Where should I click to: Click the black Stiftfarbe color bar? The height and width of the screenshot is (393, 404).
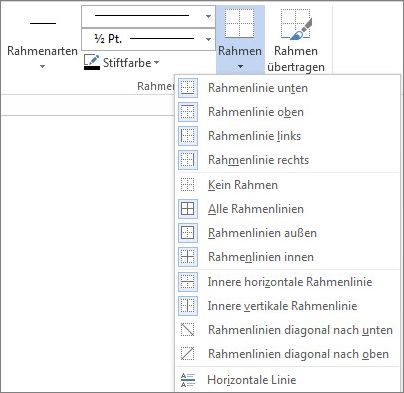[x=92, y=68]
